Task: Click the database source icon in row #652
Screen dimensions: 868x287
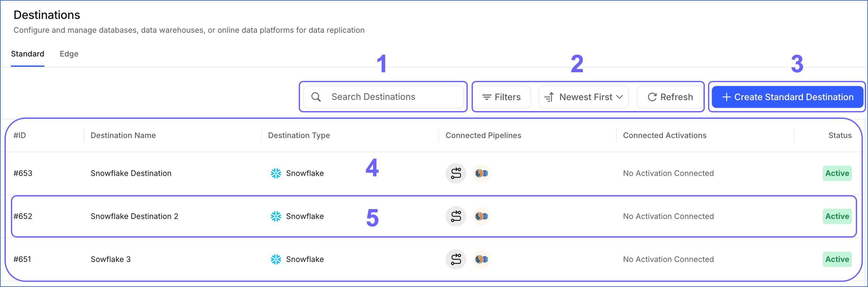Action: 481,216
